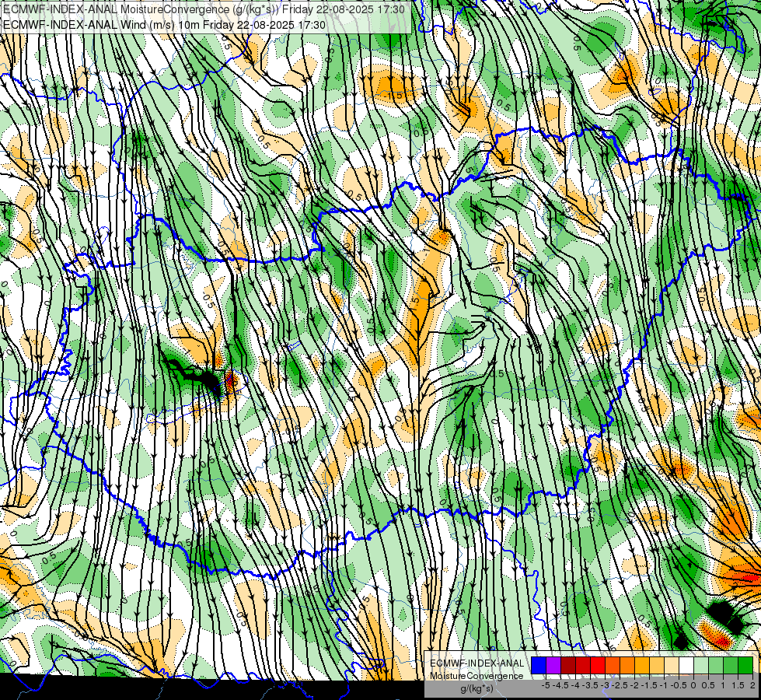The width and height of the screenshot is (761, 700).
Task: Click the MoistureConvergence label in the legend
Action: [x=476, y=676]
